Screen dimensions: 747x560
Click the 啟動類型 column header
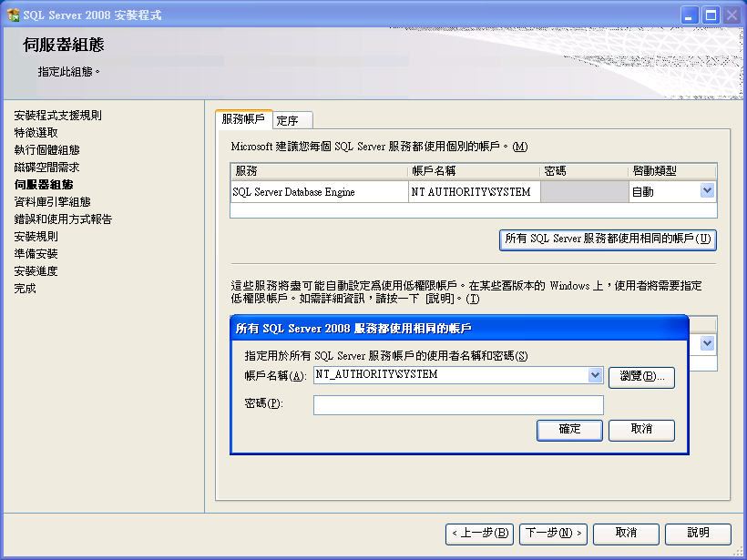point(672,171)
